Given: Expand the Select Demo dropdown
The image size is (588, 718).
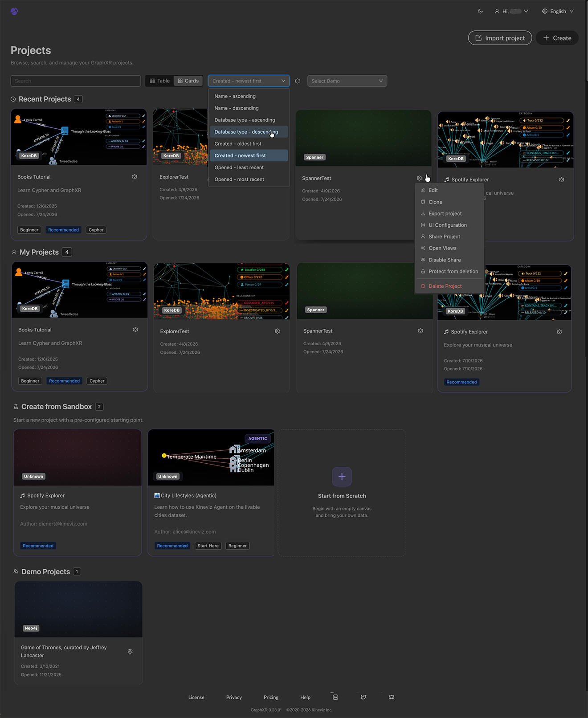Looking at the screenshot, I should [x=347, y=81].
